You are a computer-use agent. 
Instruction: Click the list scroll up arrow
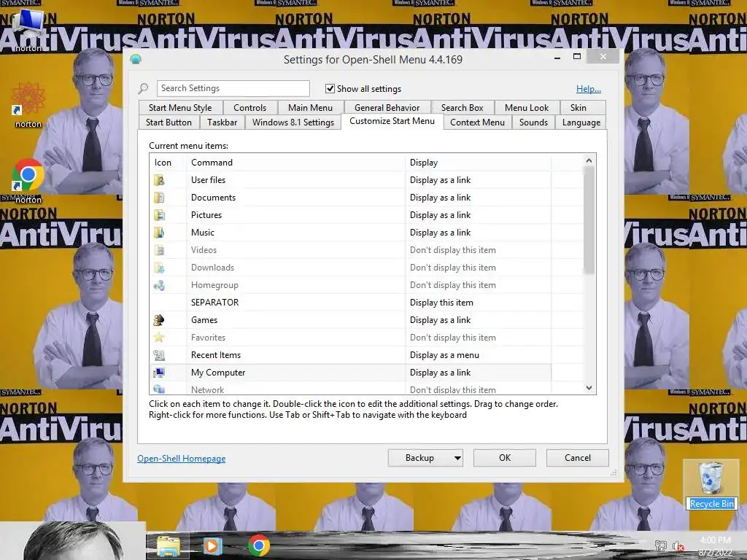[x=589, y=160]
